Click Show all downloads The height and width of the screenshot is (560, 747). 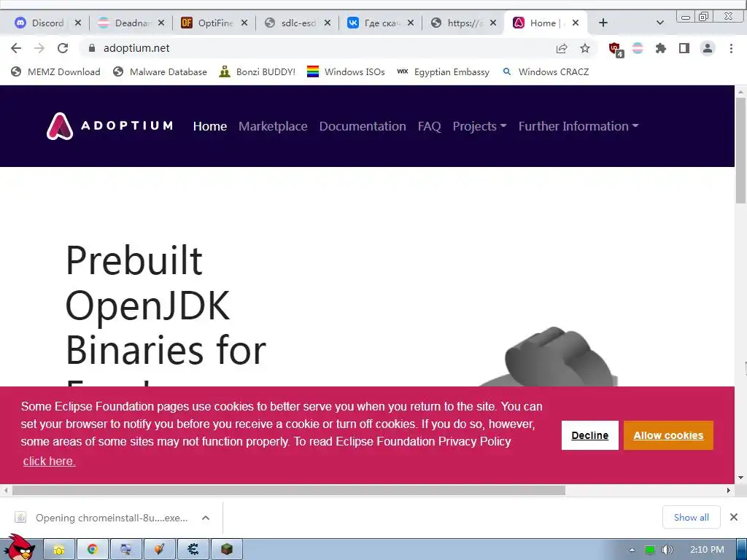(x=692, y=517)
